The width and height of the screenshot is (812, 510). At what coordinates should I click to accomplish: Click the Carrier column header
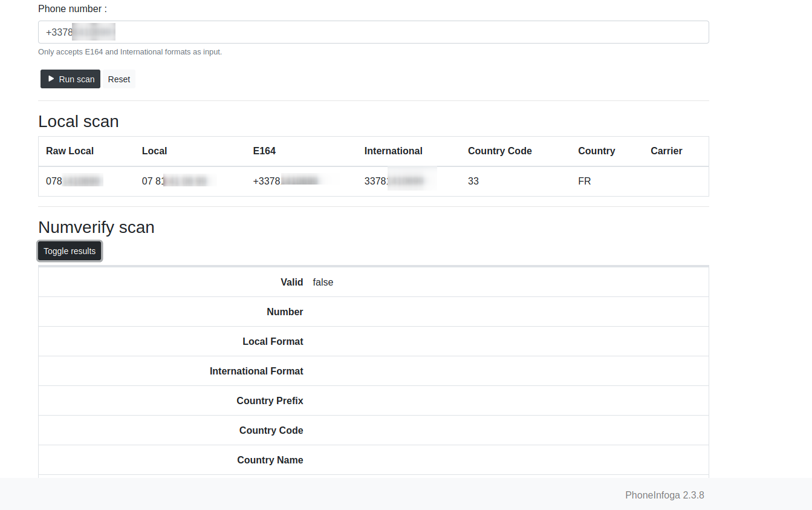pos(666,151)
